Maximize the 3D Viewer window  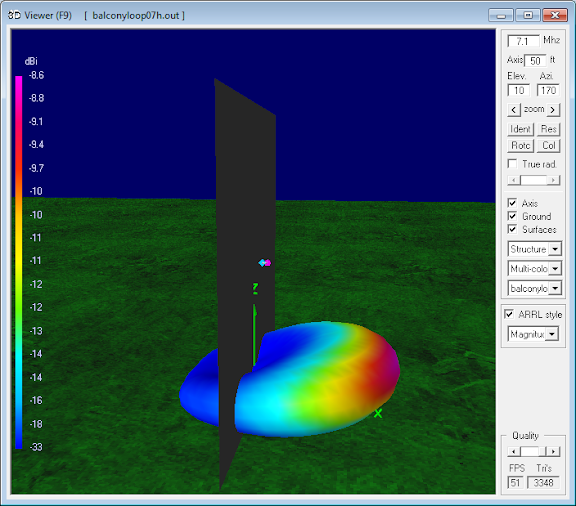pos(528,15)
